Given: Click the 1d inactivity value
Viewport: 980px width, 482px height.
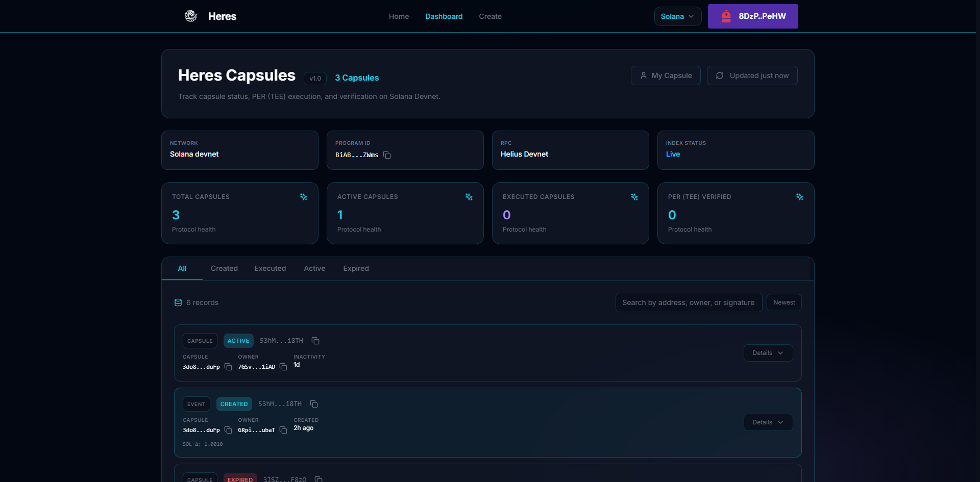Looking at the screenshot, I should tap(297, 365).
